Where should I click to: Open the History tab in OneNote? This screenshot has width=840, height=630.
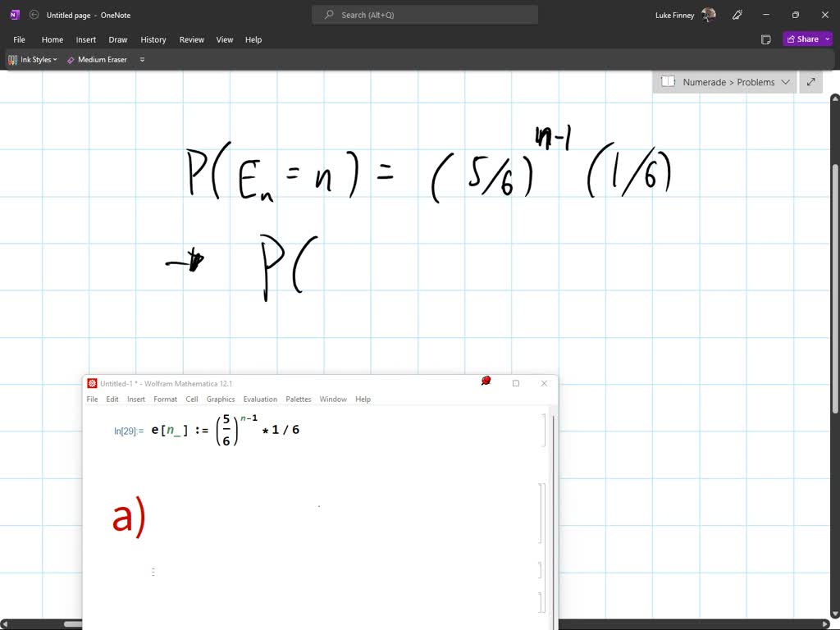click(x=153, y=39)
